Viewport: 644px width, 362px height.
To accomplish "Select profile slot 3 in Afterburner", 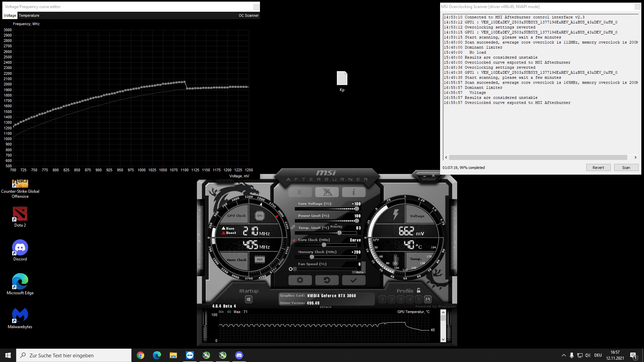I will tap(400, 299).
